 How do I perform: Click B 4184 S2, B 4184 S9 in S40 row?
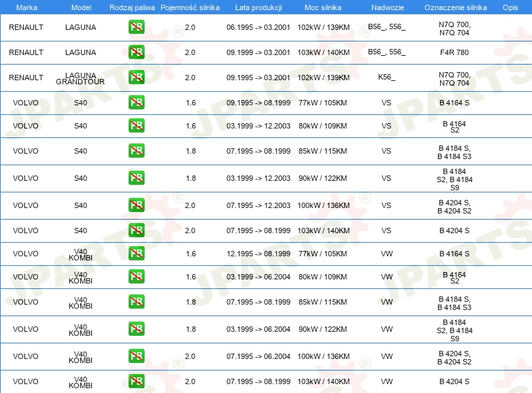[x=454, y=180]
